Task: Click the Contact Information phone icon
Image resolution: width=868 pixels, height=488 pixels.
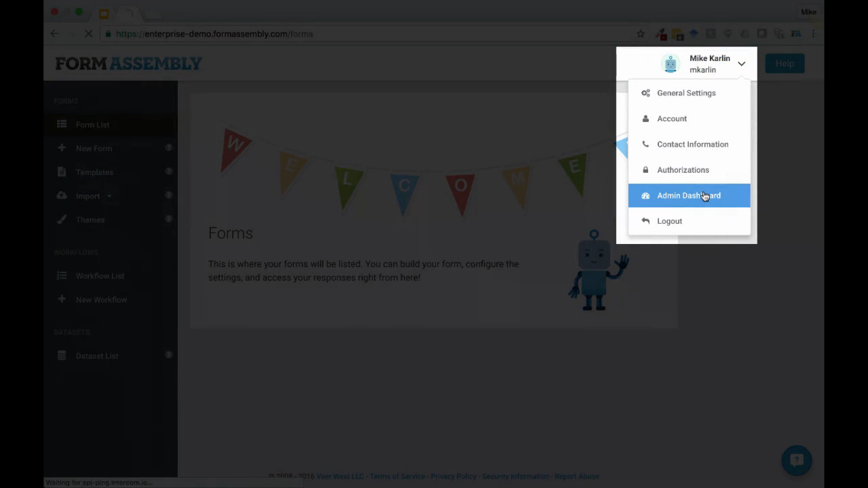Action: point(646,144)
